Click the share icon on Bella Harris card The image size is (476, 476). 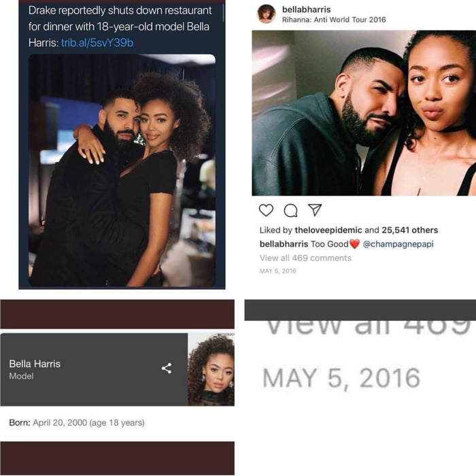(167, 369)
